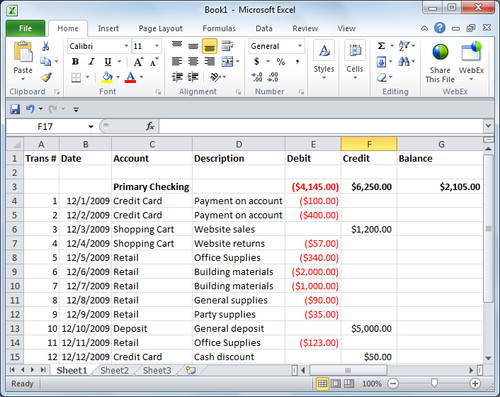This screenshot has width=500, height=397.
Task: Open the File tab
Action: point(25,28)
